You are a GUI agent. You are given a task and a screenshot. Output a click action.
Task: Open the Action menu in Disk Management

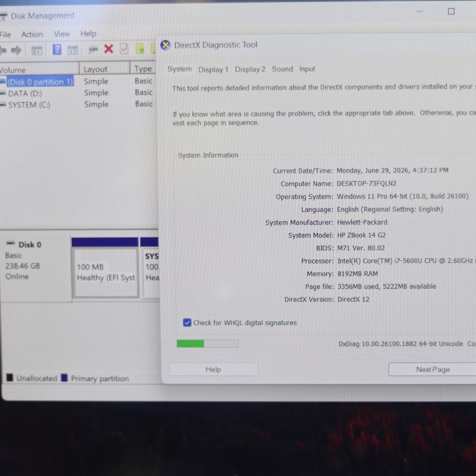pos(32,34)
